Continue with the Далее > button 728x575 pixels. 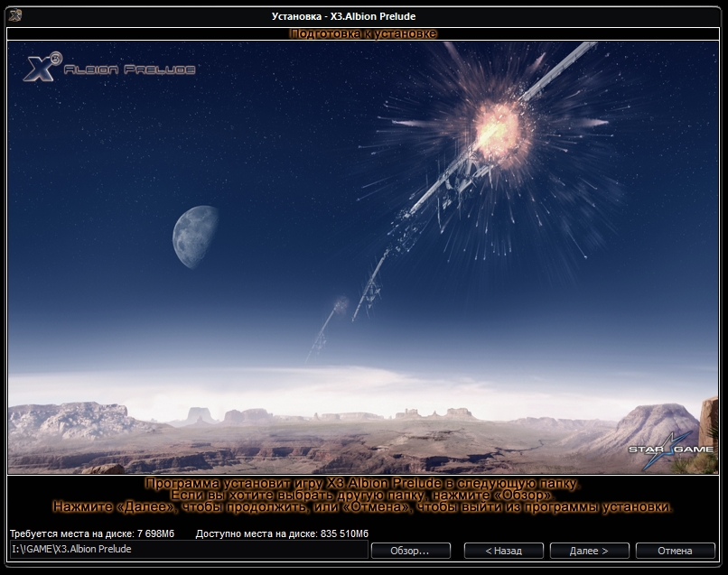[x=588, y=551]
